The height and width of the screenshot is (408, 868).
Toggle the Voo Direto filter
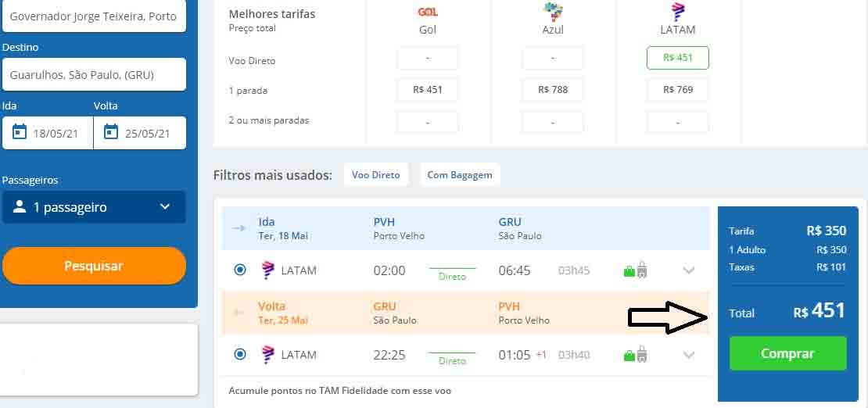coord(375,175)
